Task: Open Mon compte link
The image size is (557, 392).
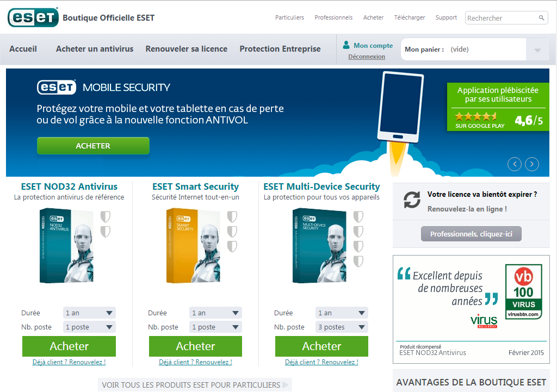Action: pos(373,46)
